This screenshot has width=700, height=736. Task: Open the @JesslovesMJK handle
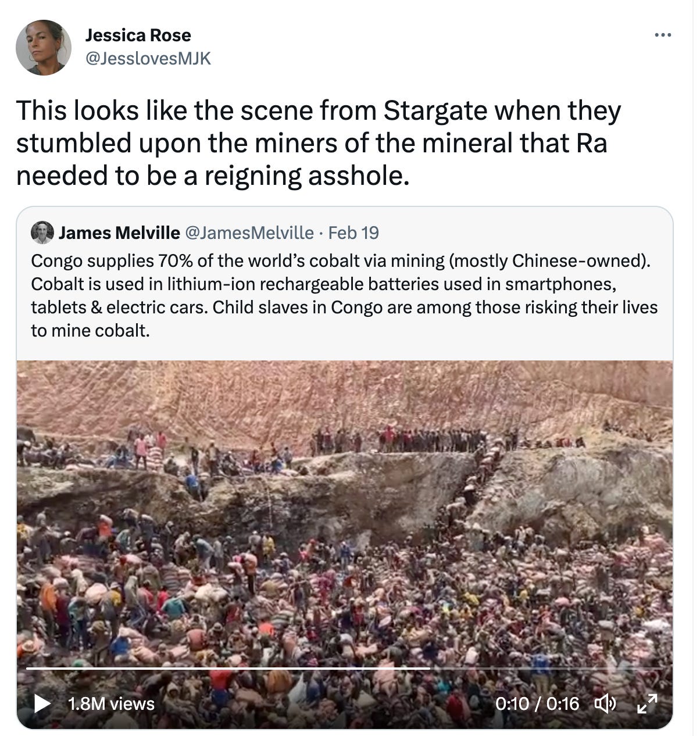[148, 58]
